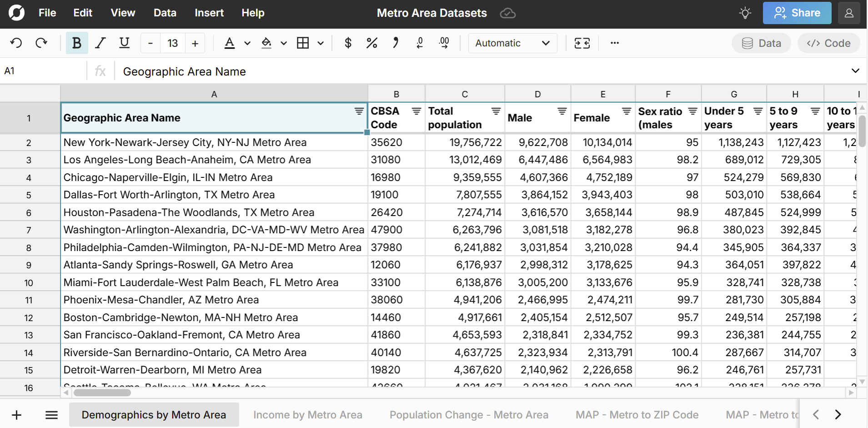Click the merge cells icon

pos(582,43)
